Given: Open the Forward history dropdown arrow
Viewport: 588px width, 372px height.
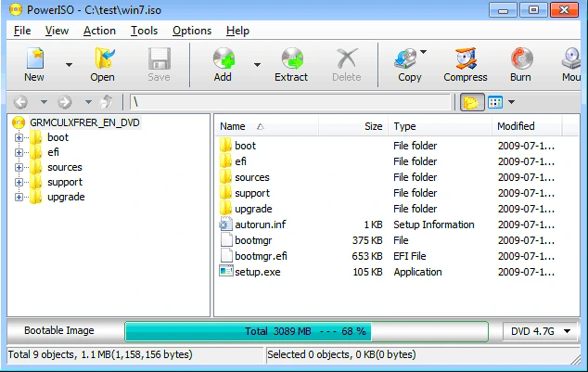Looking at the screenshot, I should click(x=88, y=102).
